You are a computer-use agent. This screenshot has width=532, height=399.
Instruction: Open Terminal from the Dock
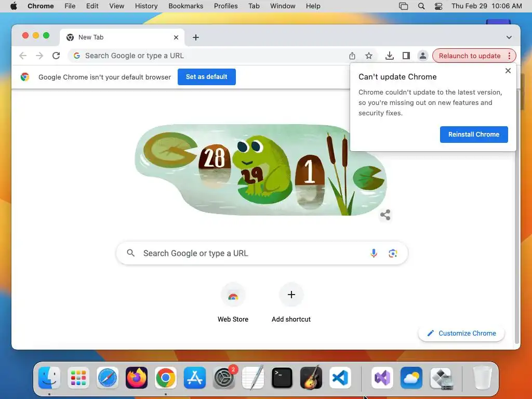pyautogui.click(x=282, y=378)
